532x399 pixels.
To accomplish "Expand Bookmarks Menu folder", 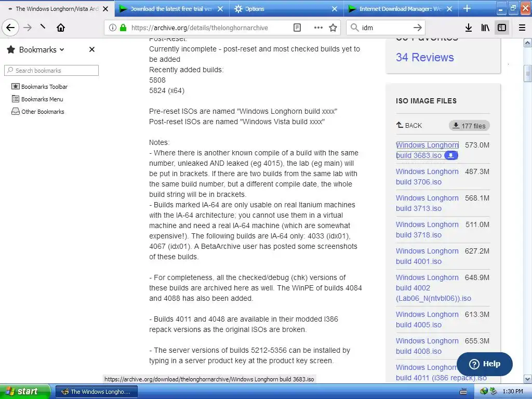I will coord(37,99).
